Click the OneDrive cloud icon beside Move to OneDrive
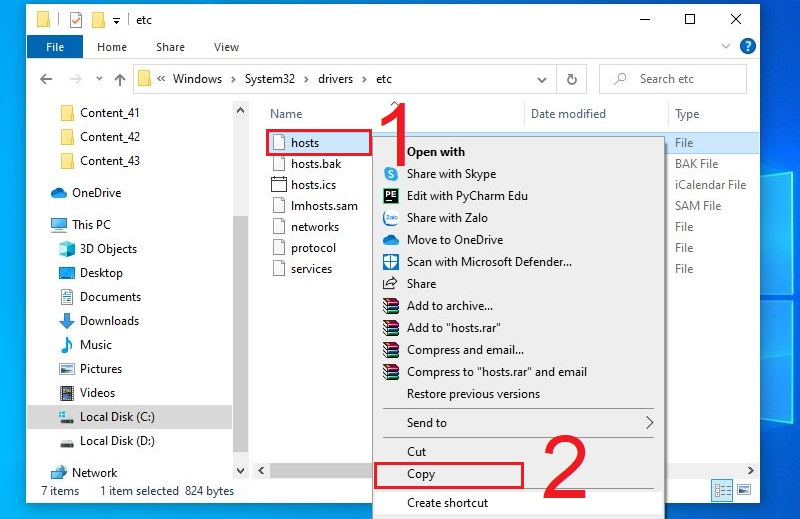 391,240
